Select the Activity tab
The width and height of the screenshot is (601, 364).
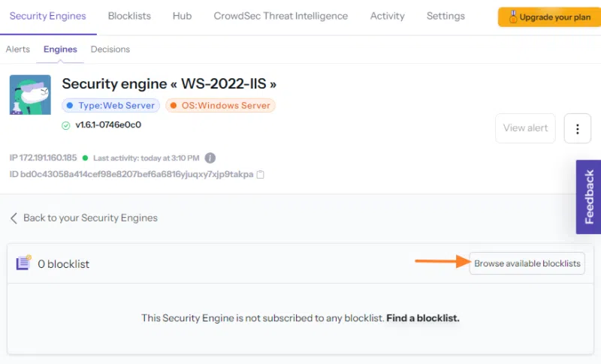387,16
